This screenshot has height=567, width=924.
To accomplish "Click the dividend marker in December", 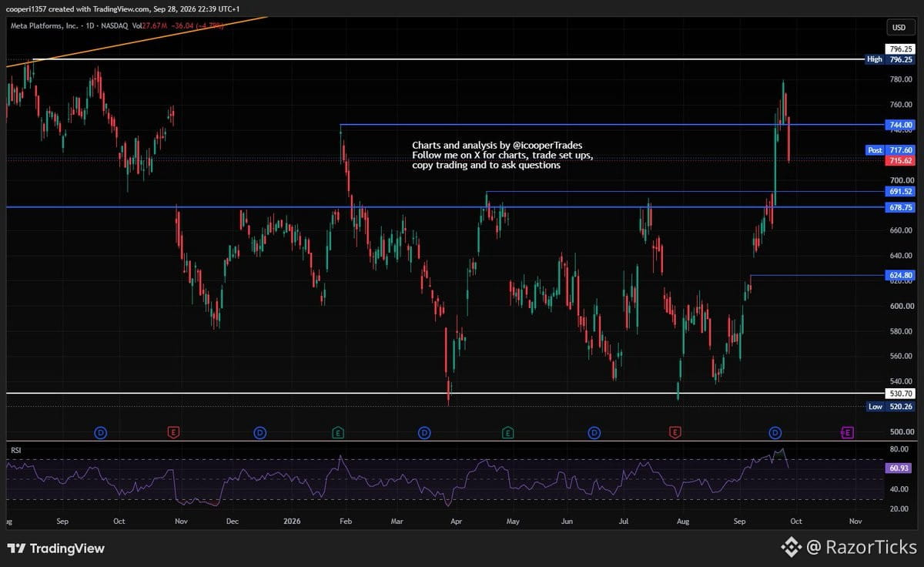I will (260, 433).
